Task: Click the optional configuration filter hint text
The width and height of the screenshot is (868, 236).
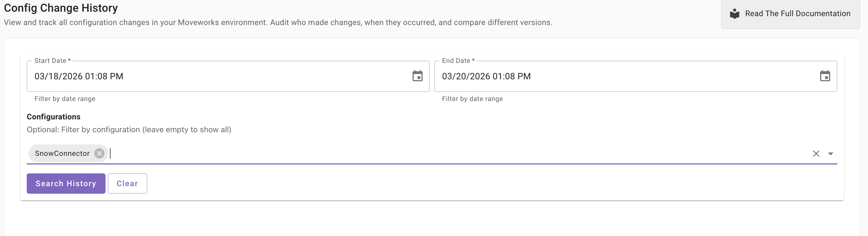Action: [x=129, y=130]
